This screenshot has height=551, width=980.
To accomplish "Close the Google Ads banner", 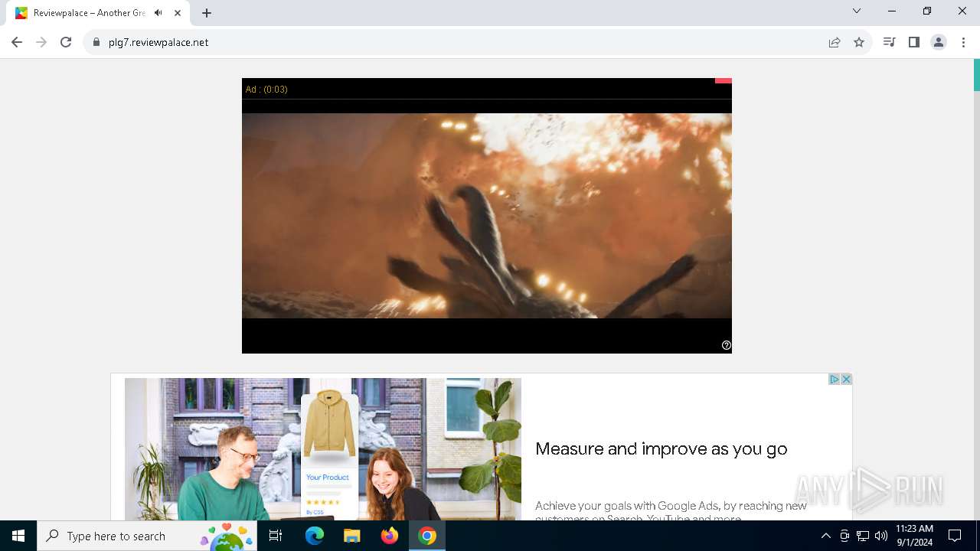I will (x=846, y=380).
